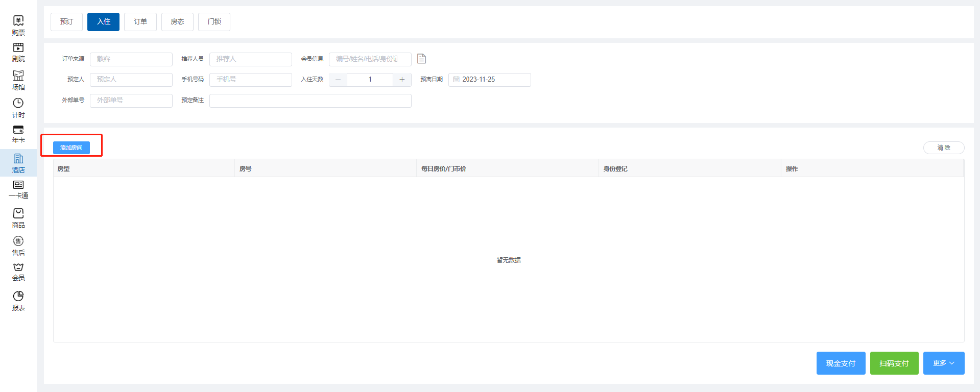Click the member info document icon
Viewport: 980px width, 392px height.
click(x=421, y=59)
